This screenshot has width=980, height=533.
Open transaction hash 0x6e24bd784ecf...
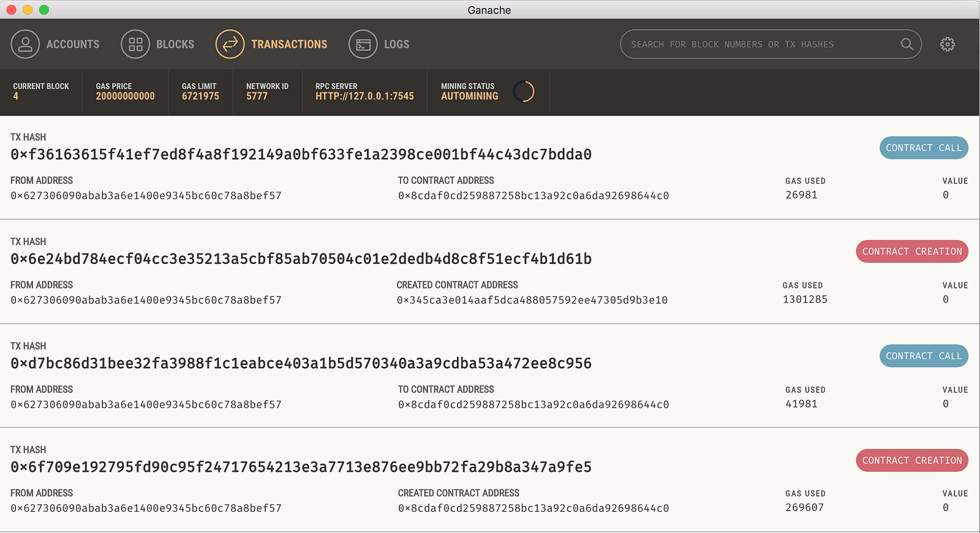(301, 259)
